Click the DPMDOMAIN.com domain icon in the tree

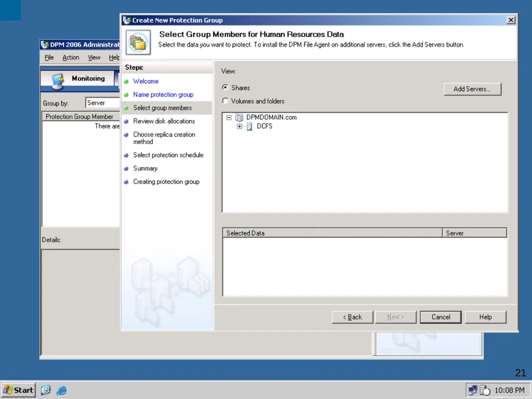(239, 117)
